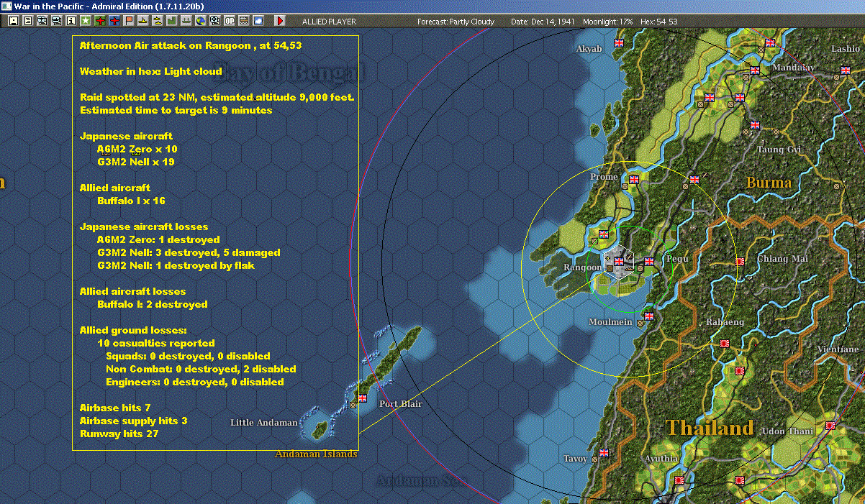Click the Taung Gyi city label
Viewport: 865px width, 504px height.
point(779,150)
